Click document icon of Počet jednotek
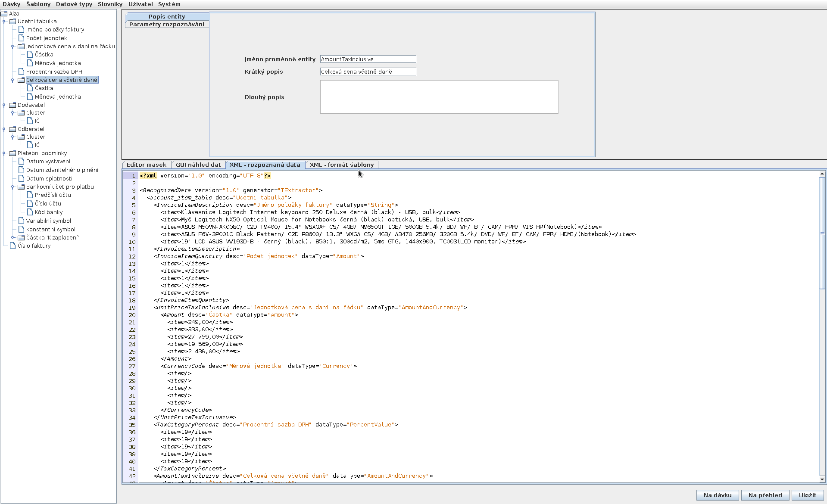This screenshot has height=504, width=827. (21, 38)
